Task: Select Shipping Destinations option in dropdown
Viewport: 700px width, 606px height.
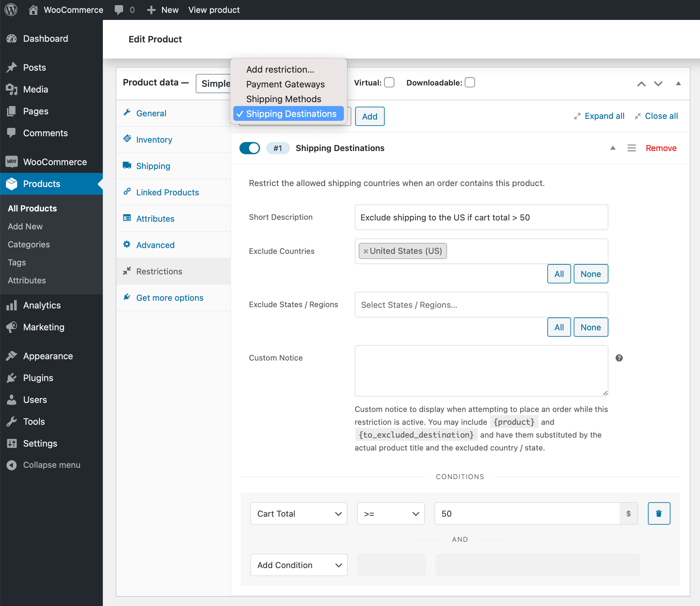Action: click(289, 114)
